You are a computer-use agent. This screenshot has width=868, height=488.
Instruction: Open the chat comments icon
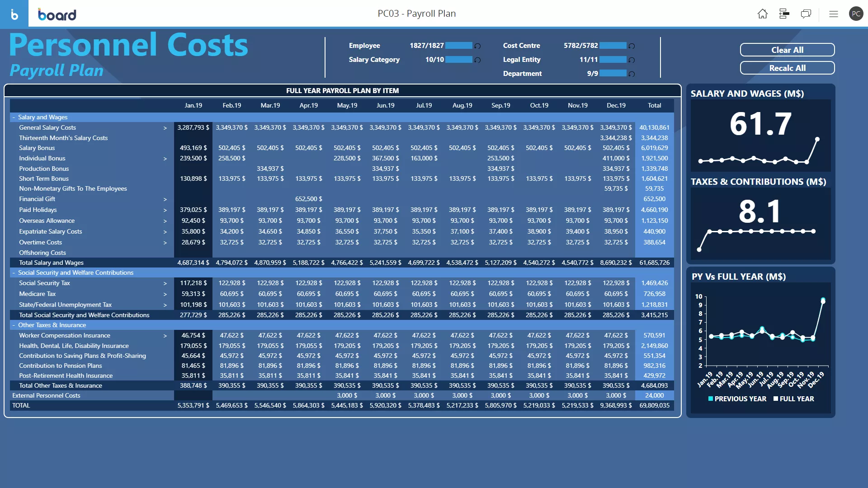806,14
